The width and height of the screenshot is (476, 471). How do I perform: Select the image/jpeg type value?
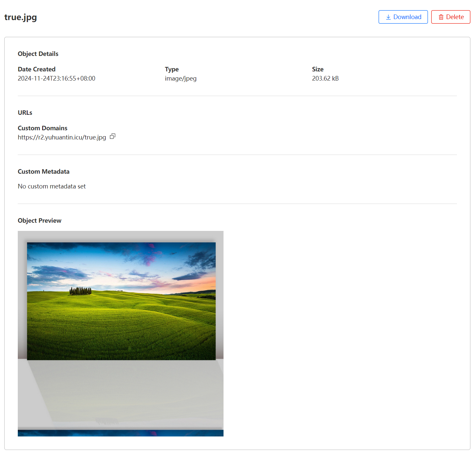point(181,78)
